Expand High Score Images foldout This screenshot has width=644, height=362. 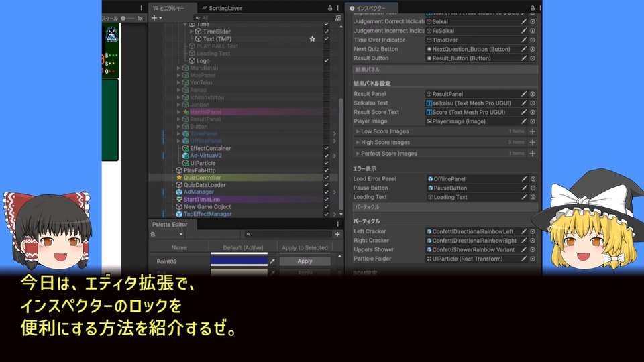point(358,142)
